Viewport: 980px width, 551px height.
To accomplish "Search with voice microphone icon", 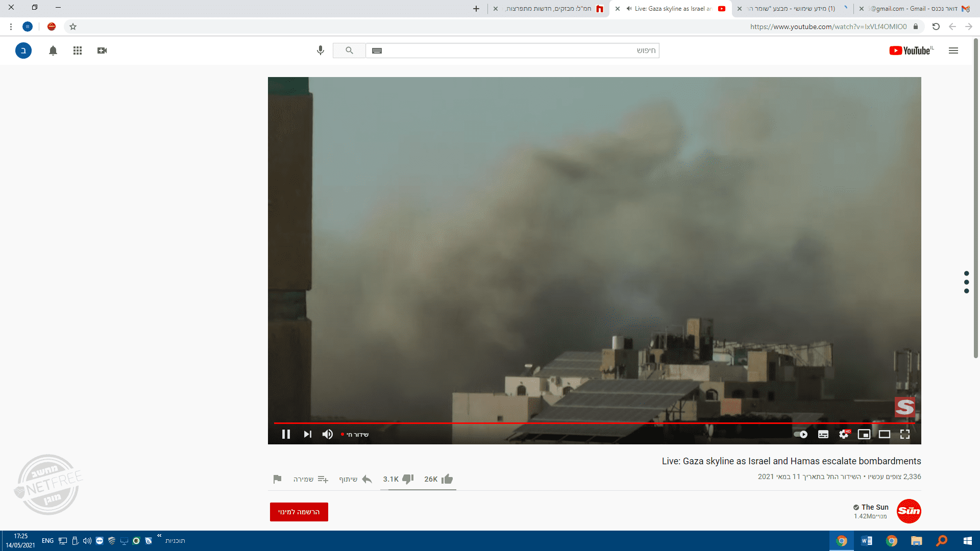I will tap(320, 51).
